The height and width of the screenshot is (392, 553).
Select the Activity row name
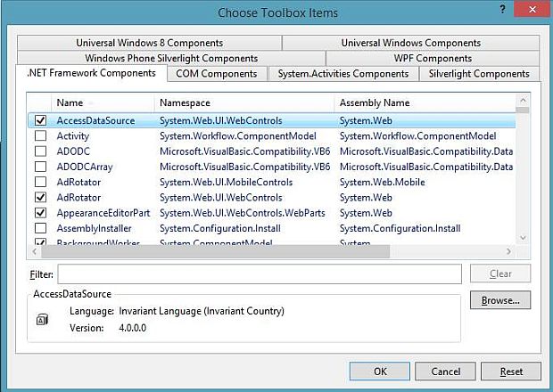click(73, 136)
